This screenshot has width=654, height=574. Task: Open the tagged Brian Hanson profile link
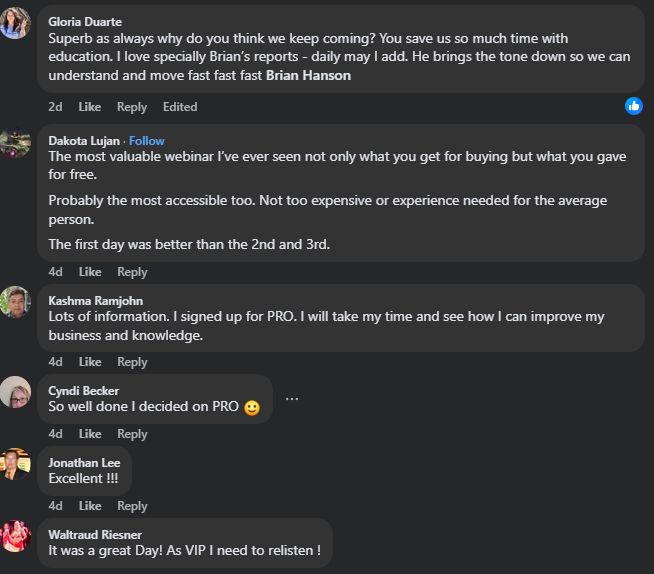point(308,75)
